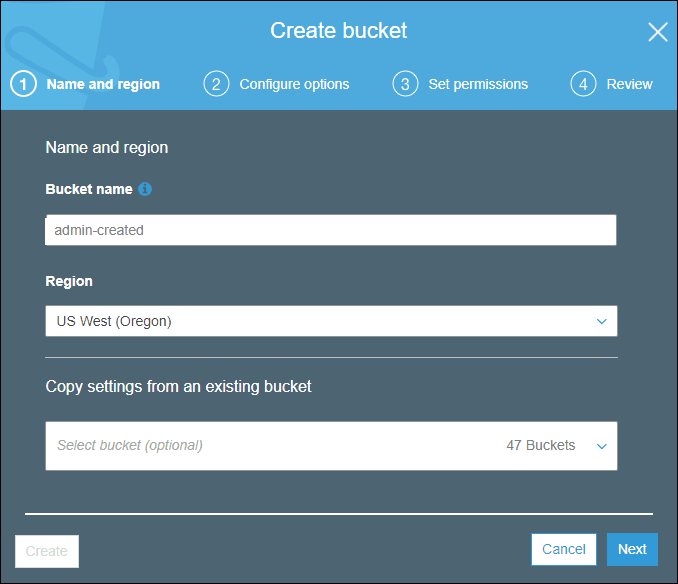Select the 'Name and region' step label
This screenshot has width=678, height=584.
(103, 84)
